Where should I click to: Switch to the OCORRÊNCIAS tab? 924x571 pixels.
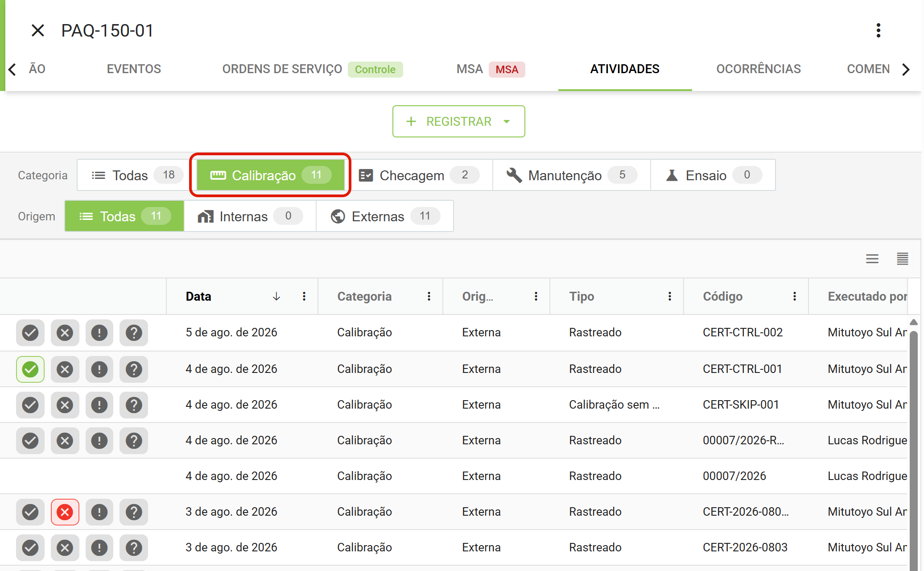click(759, 69)
